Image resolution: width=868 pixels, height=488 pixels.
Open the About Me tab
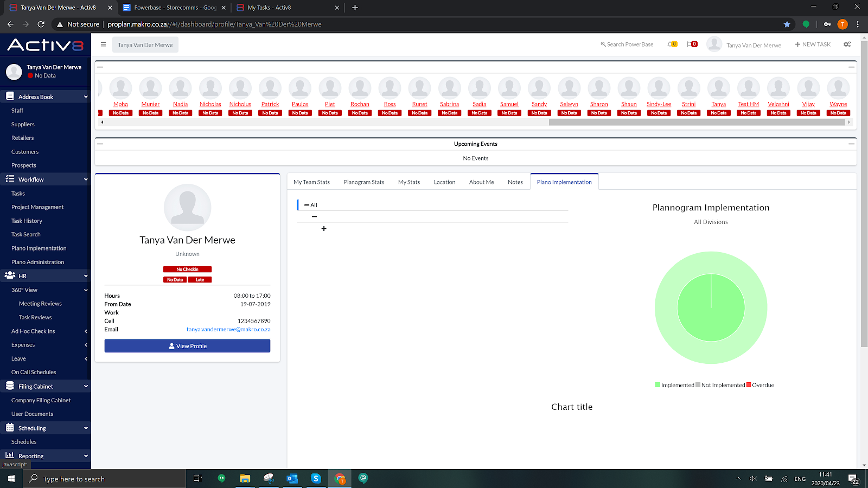(x=482, y=182)
